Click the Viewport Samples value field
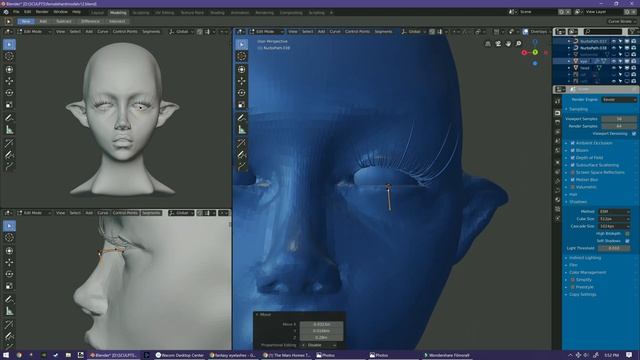Image resolution: width=640 pixels, height=360 pixels. 619,119
